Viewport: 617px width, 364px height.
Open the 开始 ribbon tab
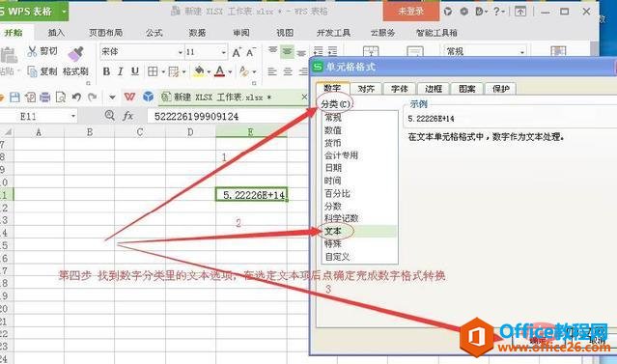(14, 33)
